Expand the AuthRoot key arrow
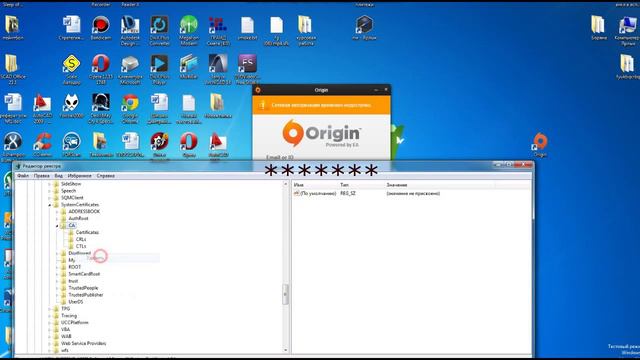The width and height of the screenshot is (640, 360). [57, 219]
